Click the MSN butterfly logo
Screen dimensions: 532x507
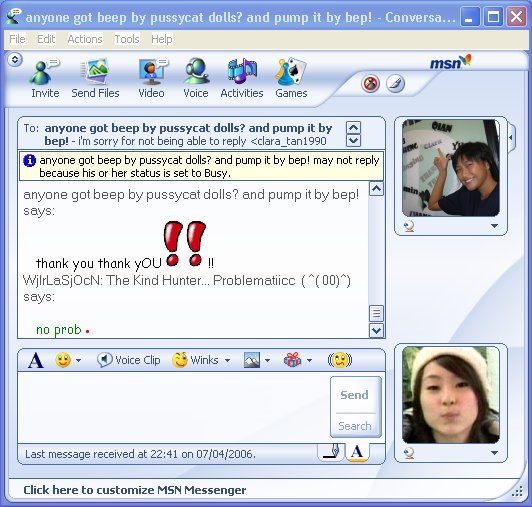450,62
